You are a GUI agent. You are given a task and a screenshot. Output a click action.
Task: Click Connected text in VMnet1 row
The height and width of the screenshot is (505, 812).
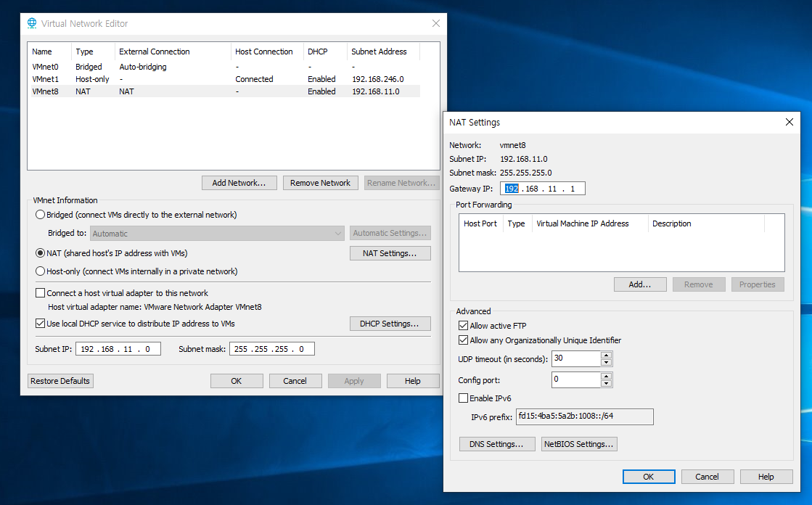tap(254, 79)
